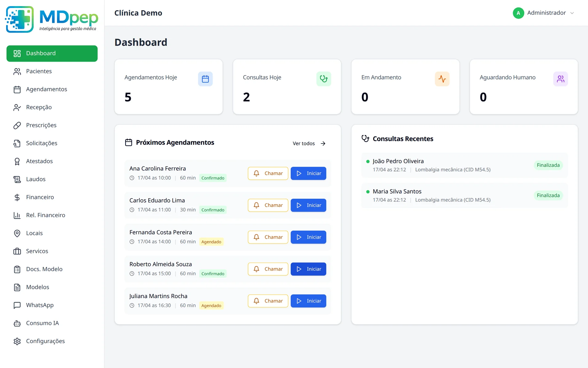Click the Locais map pin icon
The height and width of the screenshot is (368, 588).
17,233
